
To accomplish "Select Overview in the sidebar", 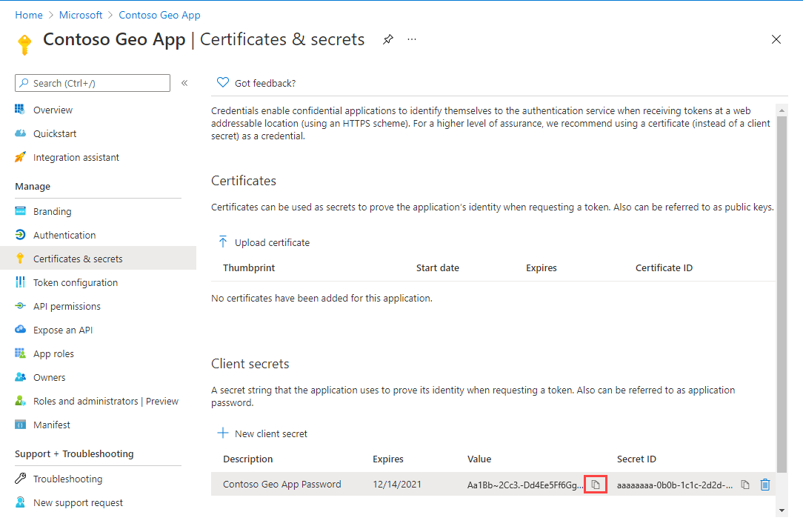I will point(53,109).
